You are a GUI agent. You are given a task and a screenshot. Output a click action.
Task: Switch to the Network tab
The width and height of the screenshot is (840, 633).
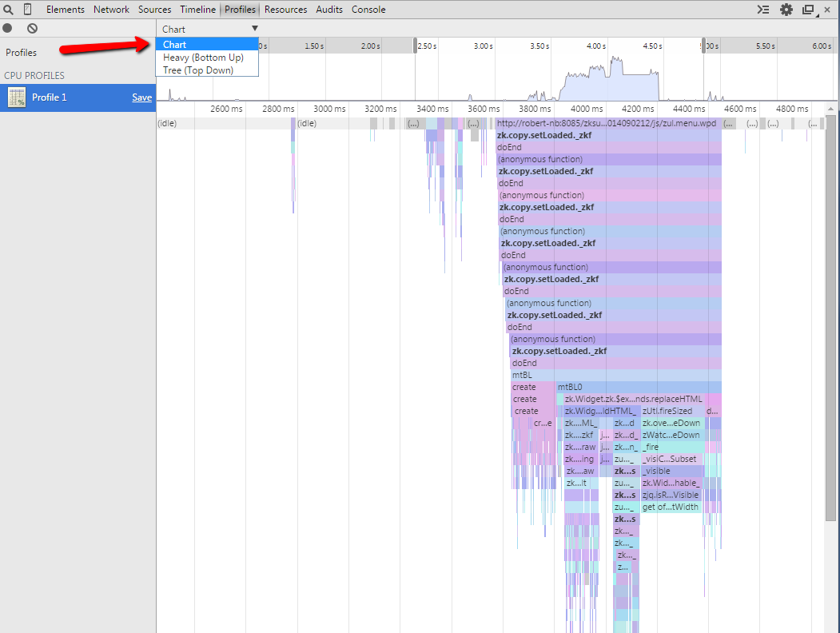point(111,10)
